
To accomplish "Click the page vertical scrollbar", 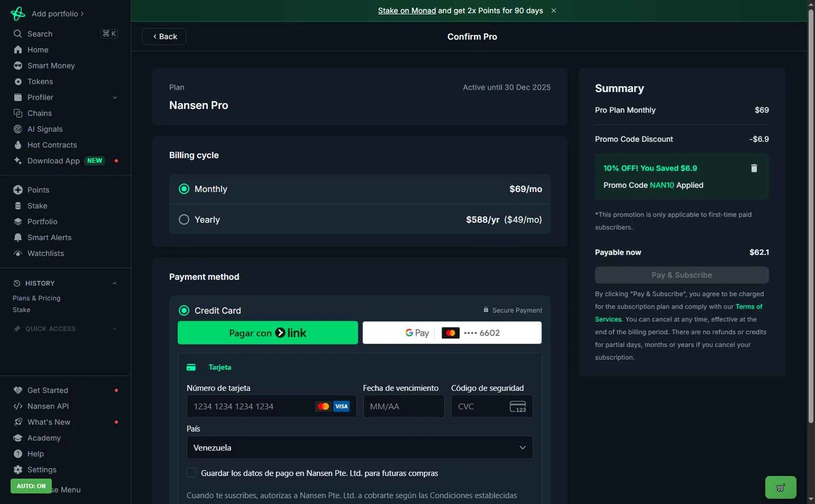I will 811,217.
